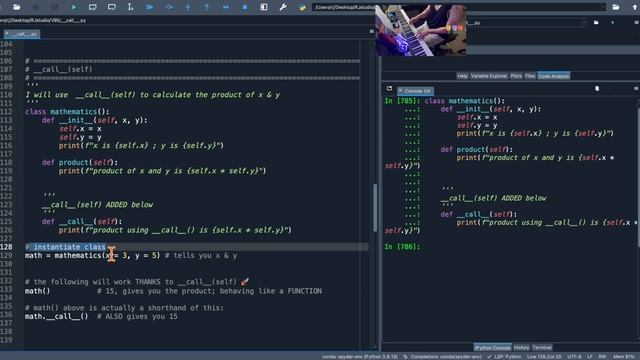
Task: Click the debugger step over icon
Action: pos(169,7)
